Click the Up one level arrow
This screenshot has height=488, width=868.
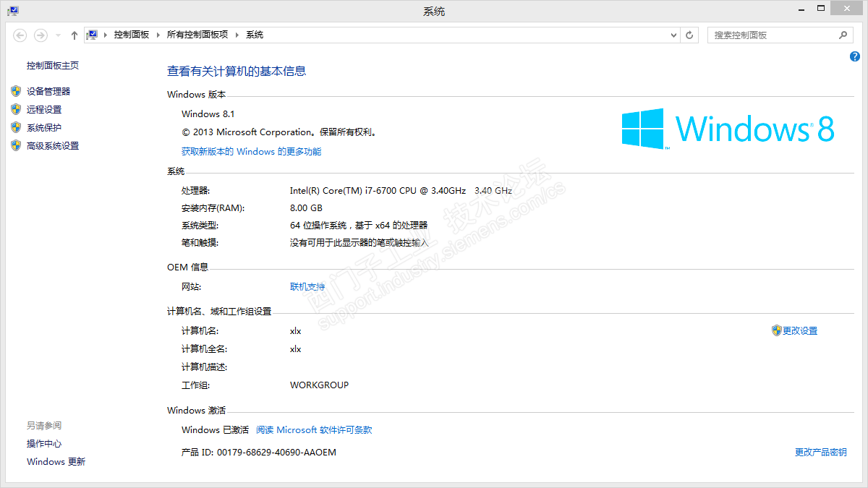75,35
